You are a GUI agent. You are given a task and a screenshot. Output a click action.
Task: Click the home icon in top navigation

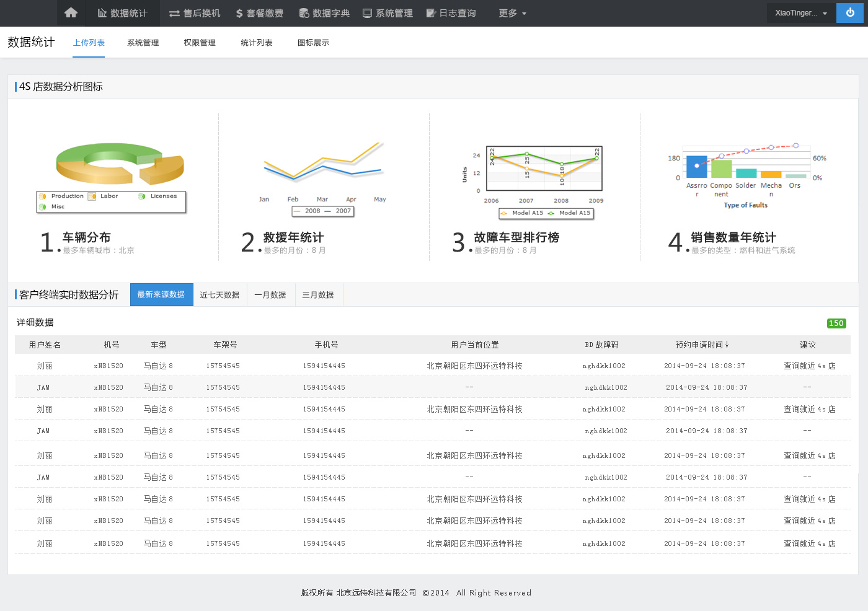point(71,12)
